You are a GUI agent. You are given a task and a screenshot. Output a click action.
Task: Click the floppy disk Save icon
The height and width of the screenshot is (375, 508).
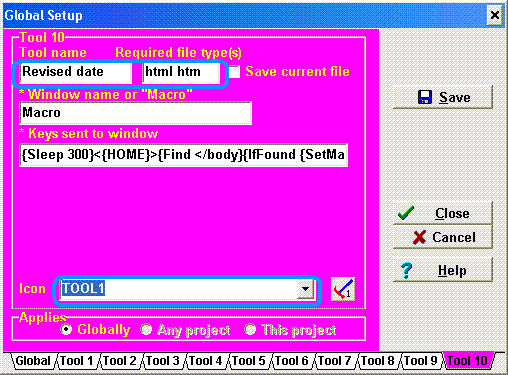pos(425,97)
